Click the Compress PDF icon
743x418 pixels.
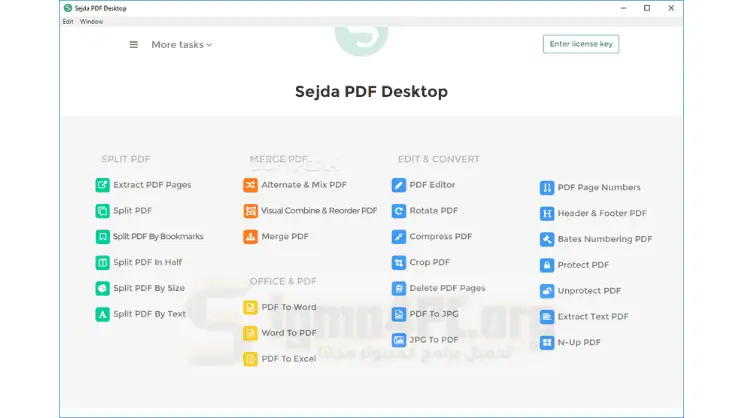point(399,236)
